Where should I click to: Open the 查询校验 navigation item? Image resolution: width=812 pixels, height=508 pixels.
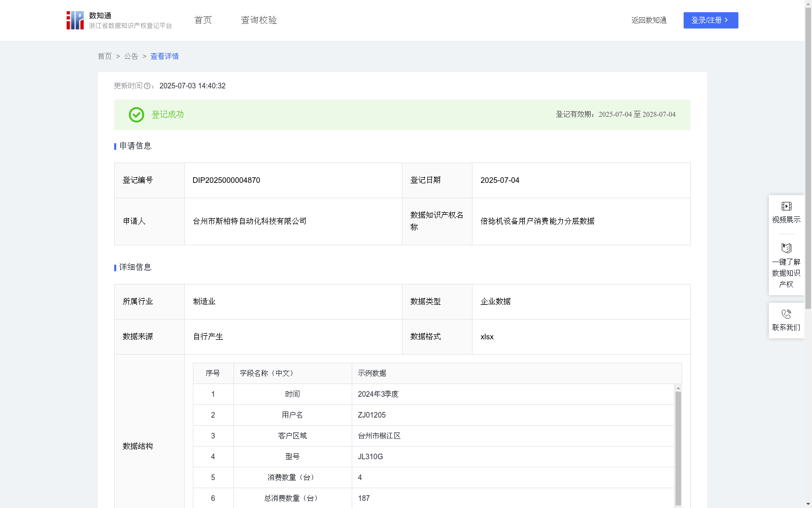pos(259,20)
